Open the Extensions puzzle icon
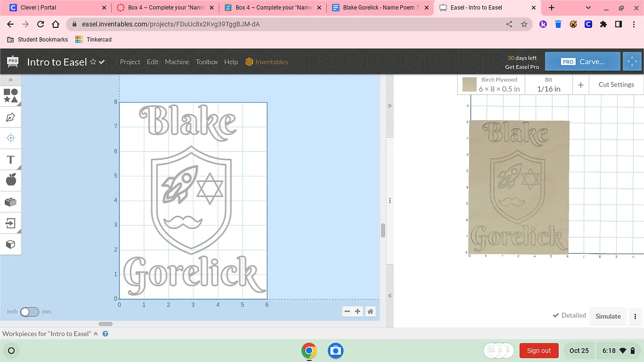Screen dimensions: 644x362 click(603, 24)
